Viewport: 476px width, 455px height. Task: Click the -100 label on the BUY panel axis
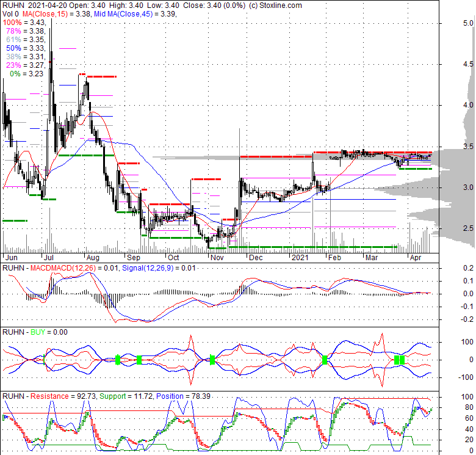click(x=467, y=377)
